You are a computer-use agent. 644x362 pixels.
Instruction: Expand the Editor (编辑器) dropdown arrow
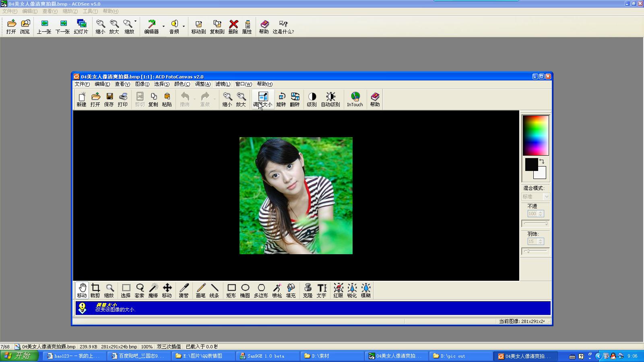pos(163,27)
